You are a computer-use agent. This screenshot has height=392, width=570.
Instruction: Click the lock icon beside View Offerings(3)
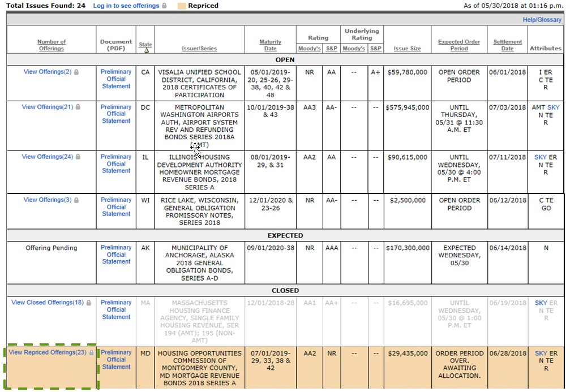tap(76, 200)
